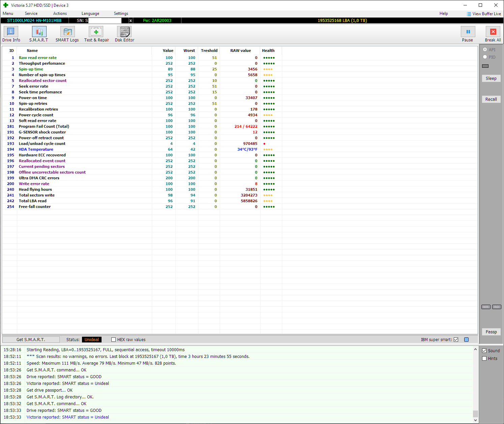Image resolution: width=504 pixels, height=424 pixels.
Task: Open the Menu menu
Action: click(8, 13)
